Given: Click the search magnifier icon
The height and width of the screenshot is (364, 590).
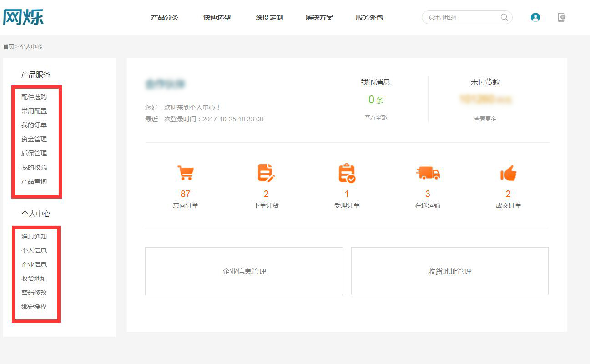Looking at the screenshot, I should 504,17.
